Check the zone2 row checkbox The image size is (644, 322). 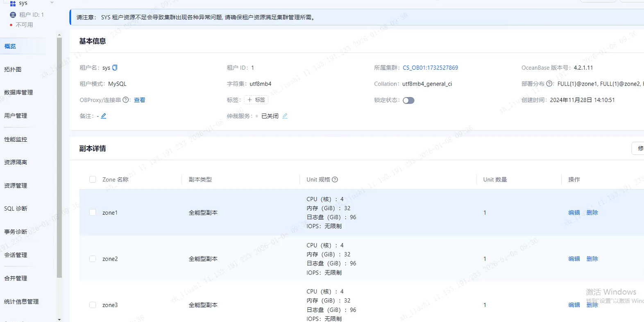tap(93, 259)
